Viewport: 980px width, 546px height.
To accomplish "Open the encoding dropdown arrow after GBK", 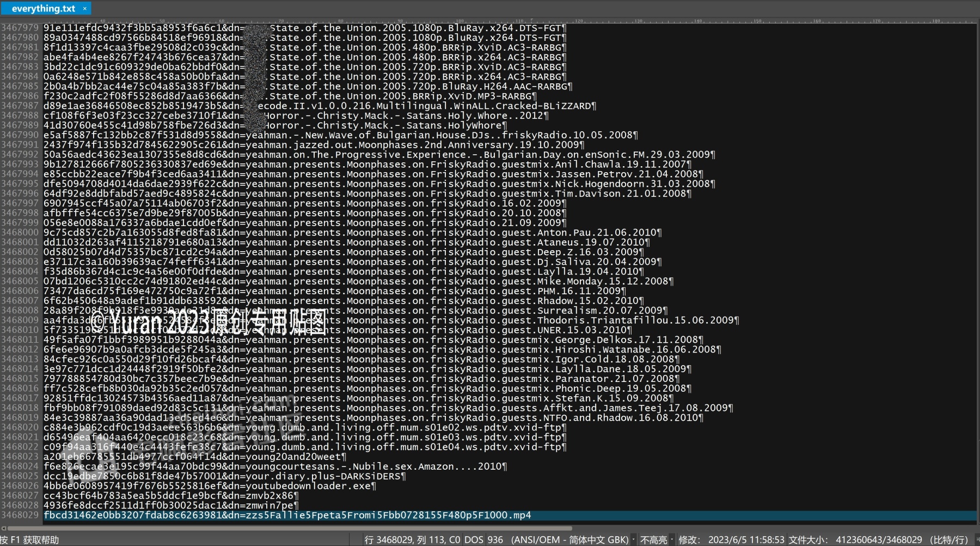I will point(634,539).
